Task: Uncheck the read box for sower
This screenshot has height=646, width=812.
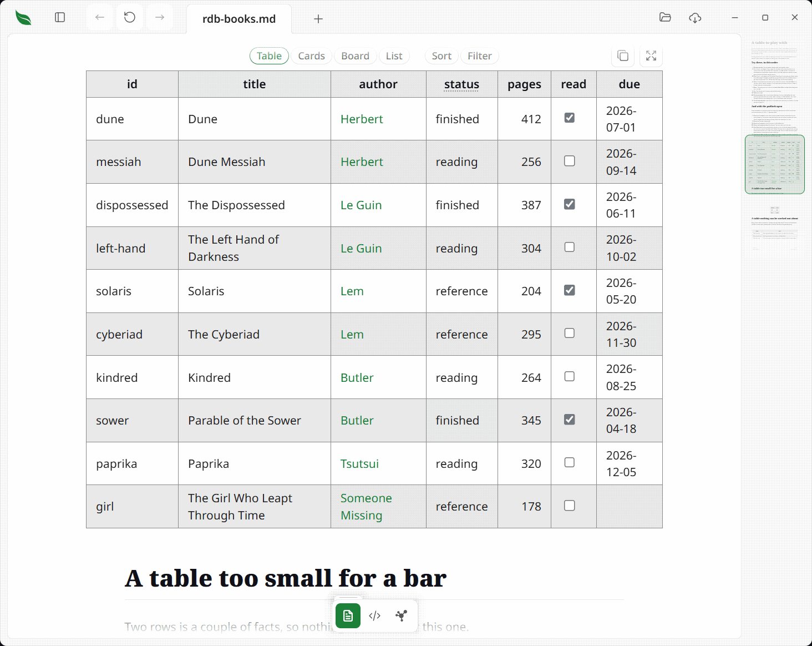Action: (570, 420)
